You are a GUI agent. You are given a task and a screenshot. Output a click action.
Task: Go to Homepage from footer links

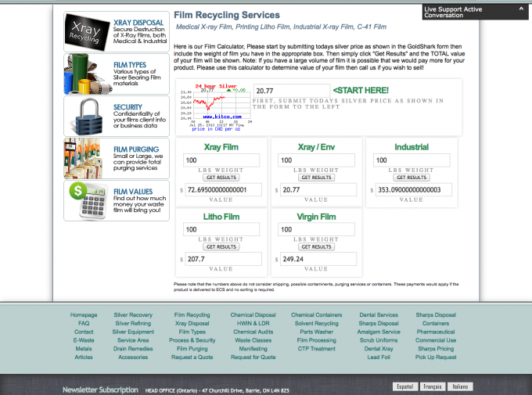(x=84, y=314)
